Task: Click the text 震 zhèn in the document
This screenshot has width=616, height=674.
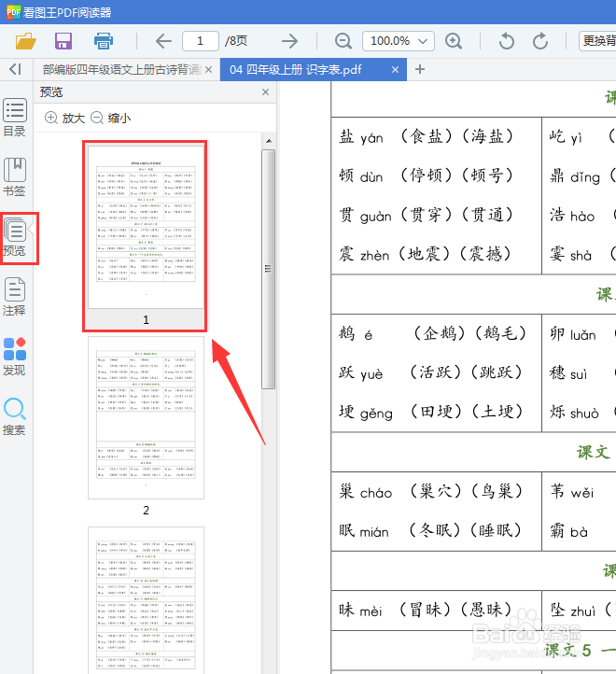Action: click(364, 255)
